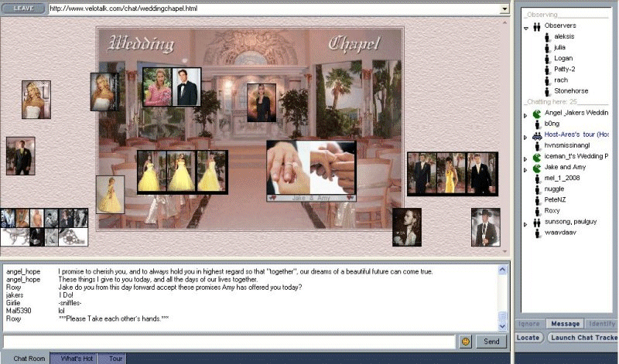Click Launch Chat Tracker button
This screenshot has height=364, width=619.
tap(582, 338)
